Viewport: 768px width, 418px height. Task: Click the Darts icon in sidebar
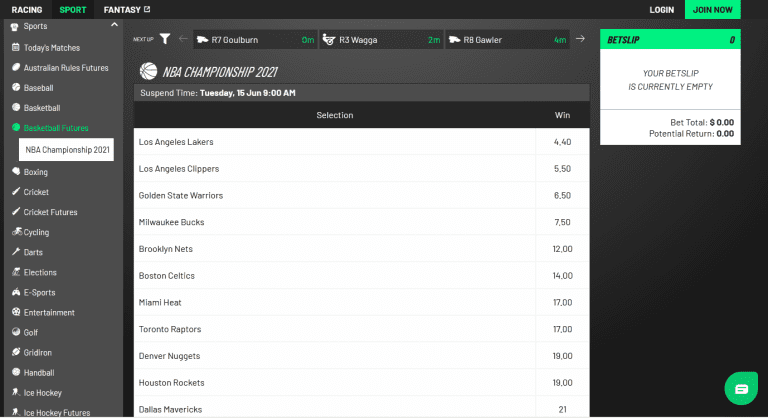point(15,252)
